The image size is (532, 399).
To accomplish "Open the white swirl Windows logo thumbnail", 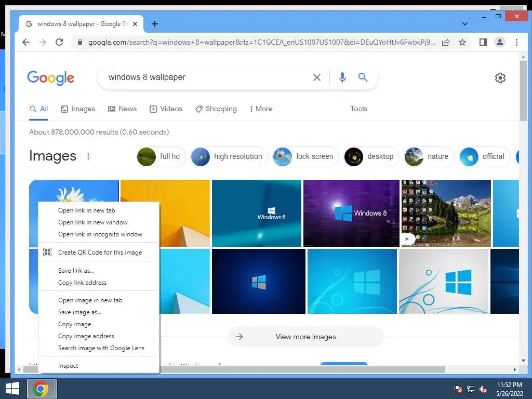I will click(x=444, y=281).
